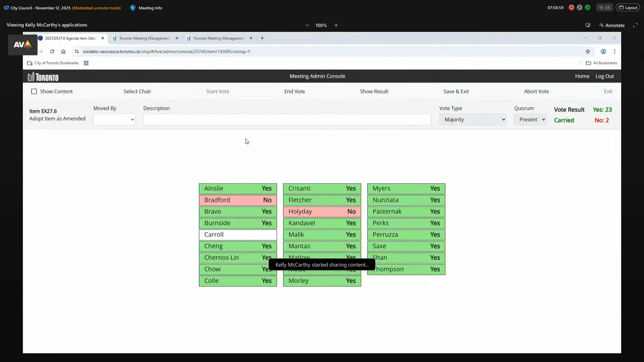Click the Log Out link

604,76
